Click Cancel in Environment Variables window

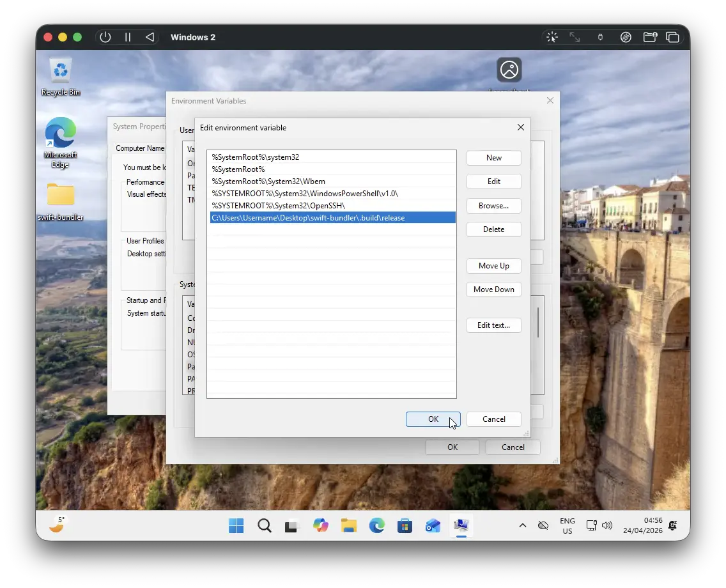click(513, 447)
